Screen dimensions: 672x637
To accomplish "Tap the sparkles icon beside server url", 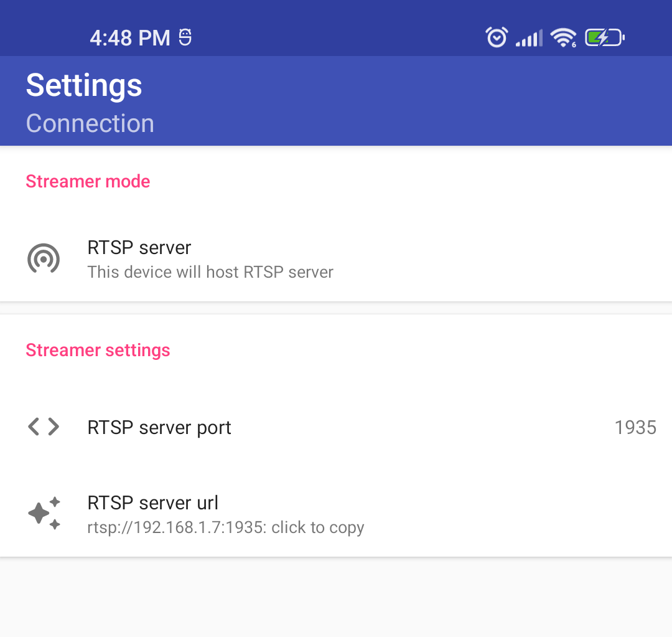I will (x=44, y=514).
